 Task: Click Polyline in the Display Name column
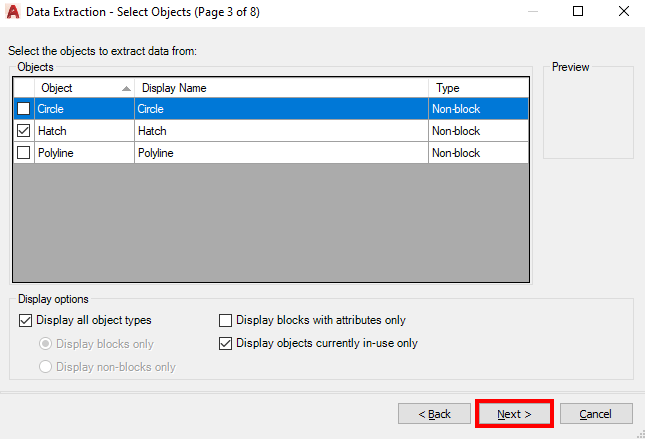tap(281, 153)
